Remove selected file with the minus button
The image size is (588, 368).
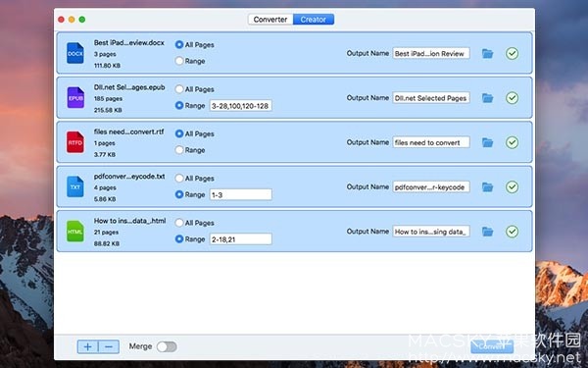[x=109, y=346]
